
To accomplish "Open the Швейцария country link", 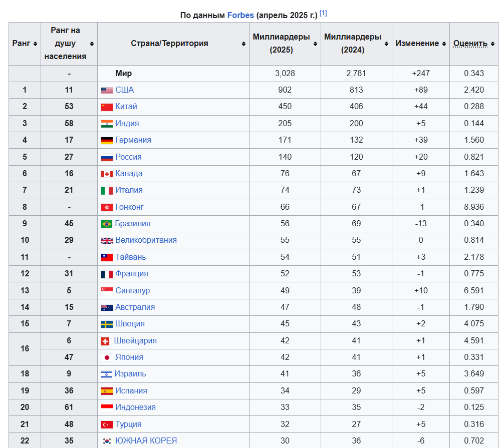I will tap(135, 341).
